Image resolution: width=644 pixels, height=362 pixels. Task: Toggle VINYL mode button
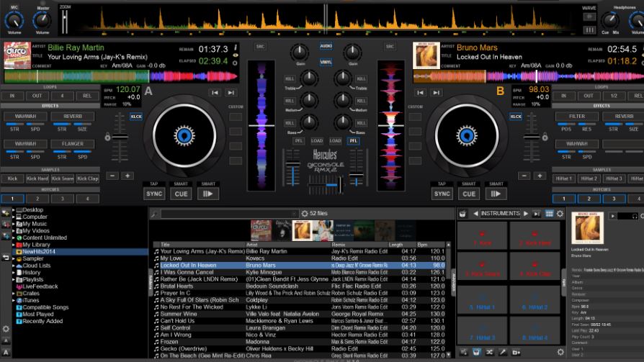(x=326, y=62)
